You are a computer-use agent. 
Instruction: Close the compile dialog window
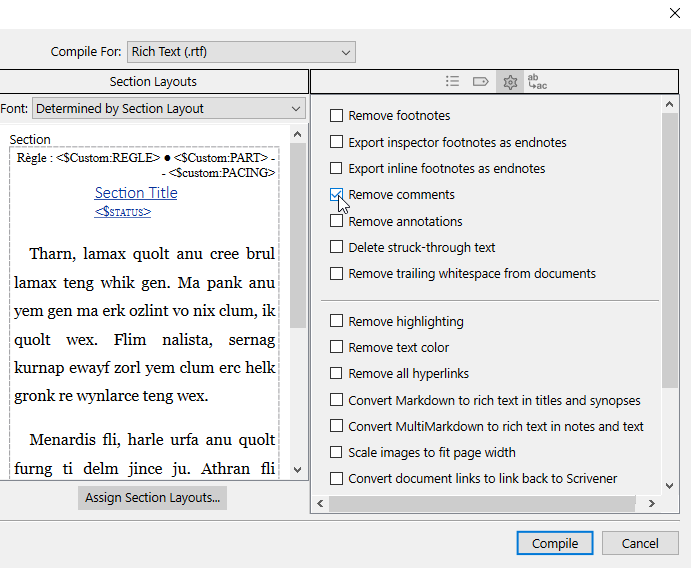pos(674,13)
